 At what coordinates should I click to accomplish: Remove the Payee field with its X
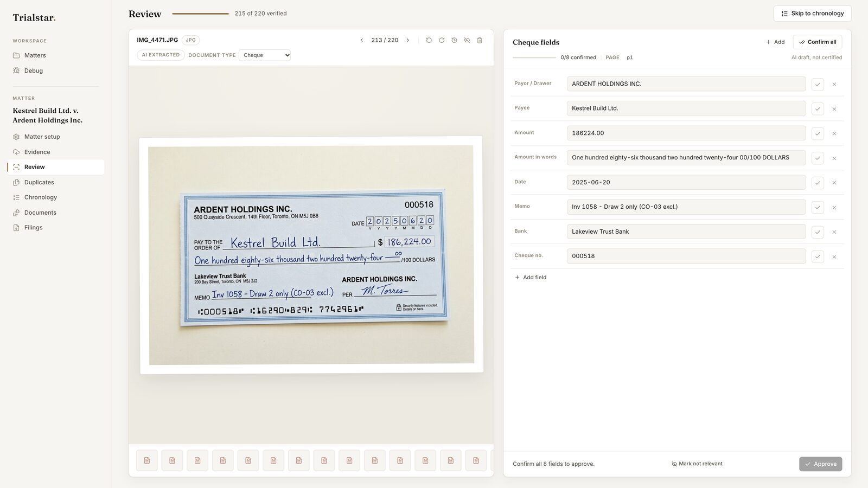[x=834, y=109]
